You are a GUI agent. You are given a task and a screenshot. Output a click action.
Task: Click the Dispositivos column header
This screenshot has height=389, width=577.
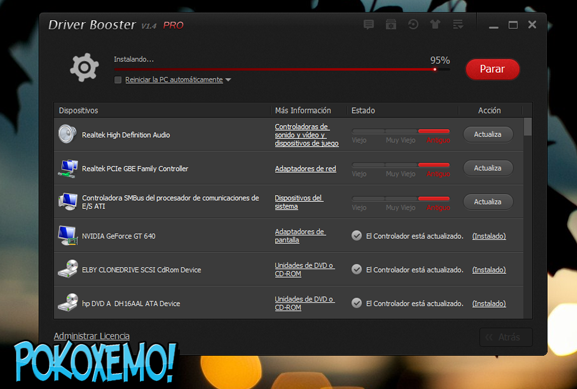pos(78,110)
